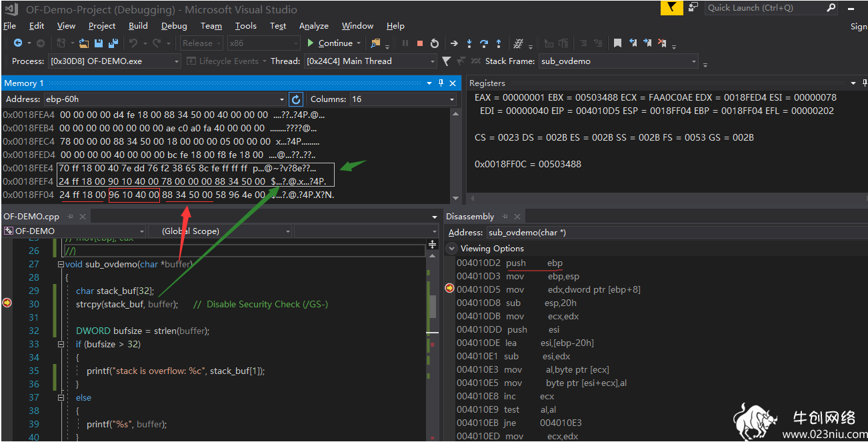Pin the Memory 1 window
Viewport: 868px width, 442px height.
[441, 83]
